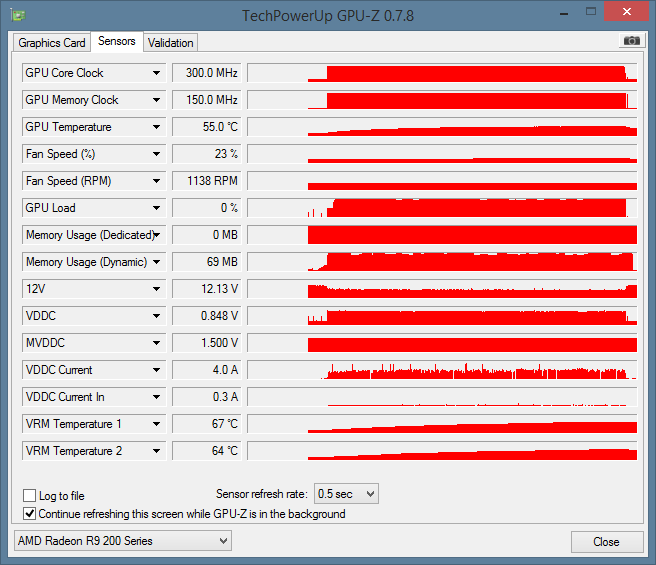Click the Close button at bottom

[607, 542]
